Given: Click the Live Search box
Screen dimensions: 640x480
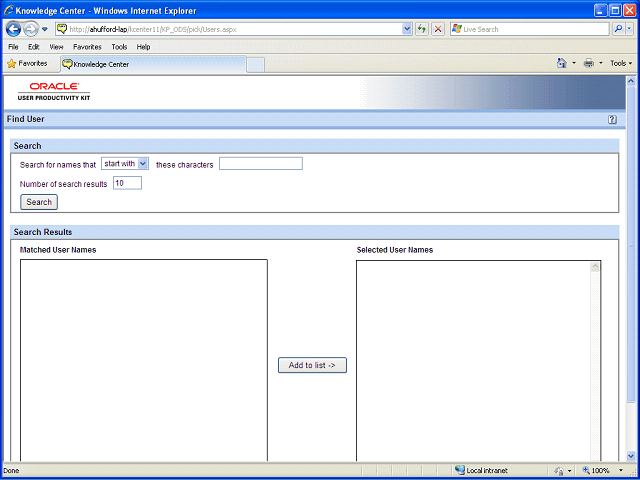Looking at the screenshot, I should coord(529,29).
